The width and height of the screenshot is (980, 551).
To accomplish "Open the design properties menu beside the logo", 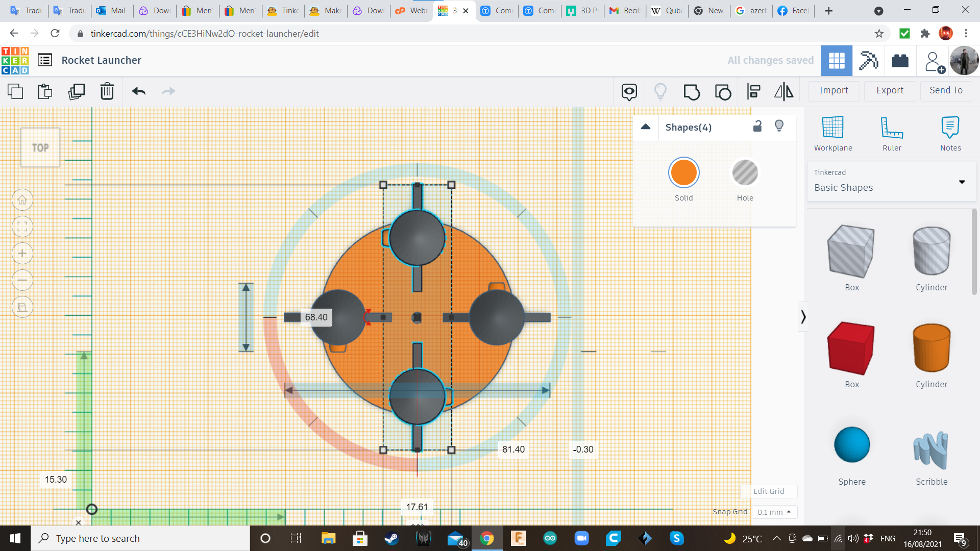I will pyautogui.click(x=45, y=60).
